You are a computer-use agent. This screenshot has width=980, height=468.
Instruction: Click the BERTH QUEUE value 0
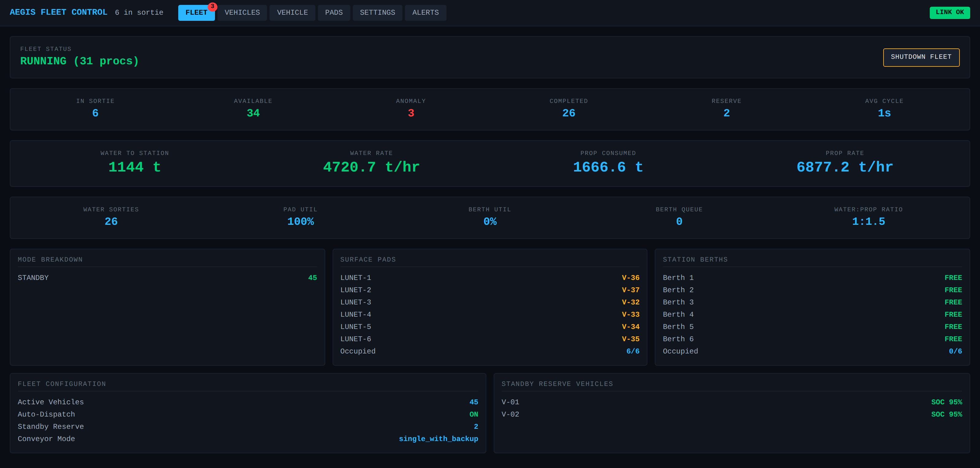pyautogui.click(x=679, y=221)
